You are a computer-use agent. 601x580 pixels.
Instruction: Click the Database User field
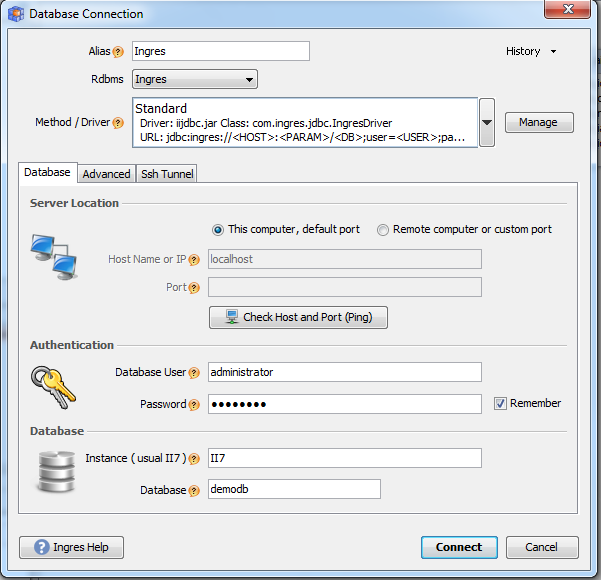tap(345, 372)
